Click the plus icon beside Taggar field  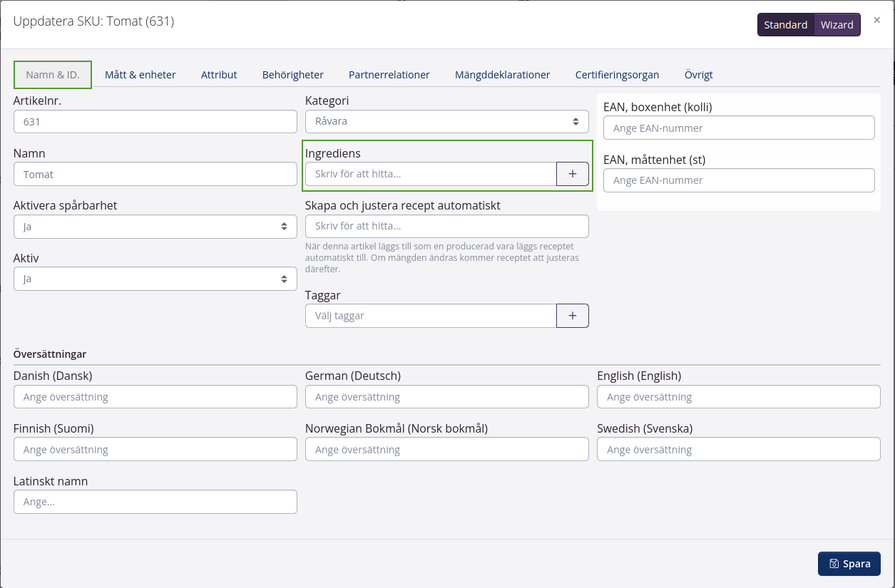572,316
